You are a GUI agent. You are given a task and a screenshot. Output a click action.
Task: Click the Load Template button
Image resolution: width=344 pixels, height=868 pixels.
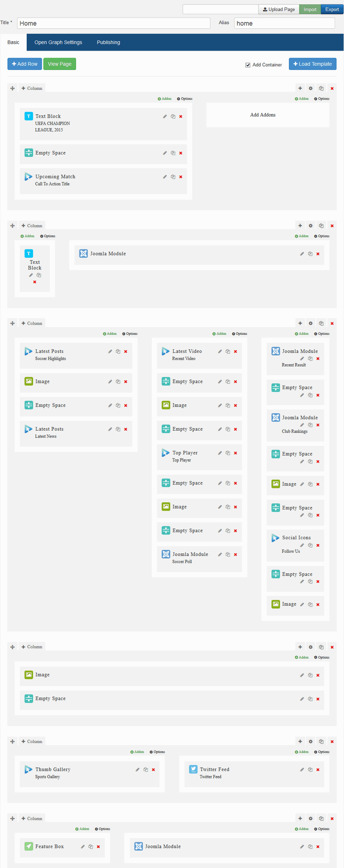312,64
